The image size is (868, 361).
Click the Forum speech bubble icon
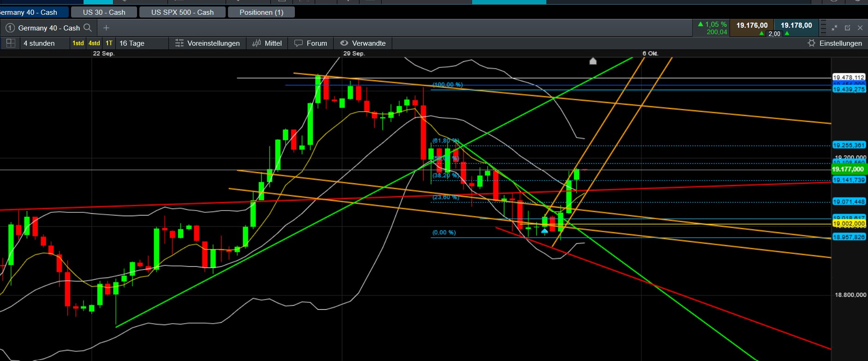(299, 43)
